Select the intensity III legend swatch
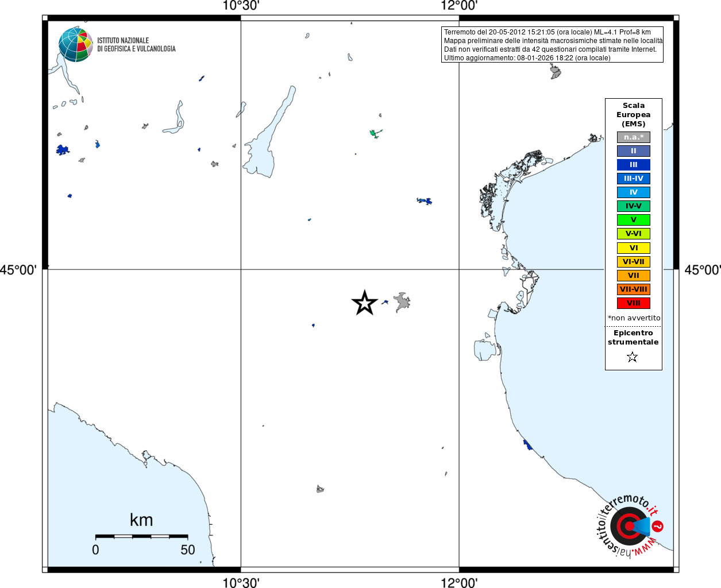The width and height of the screenshot is (721, 588). (x=634, y=165)
